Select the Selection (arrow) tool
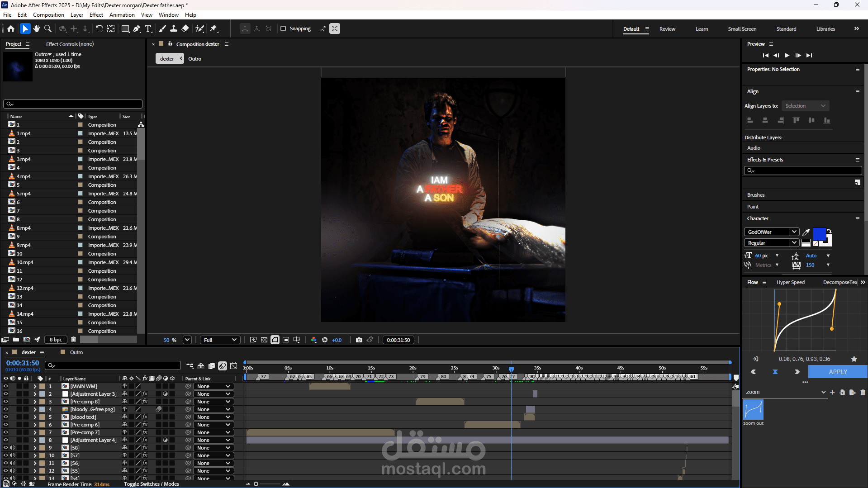This screenshot has height=488, width=868. pyautogui.click(x=25, y=28)
